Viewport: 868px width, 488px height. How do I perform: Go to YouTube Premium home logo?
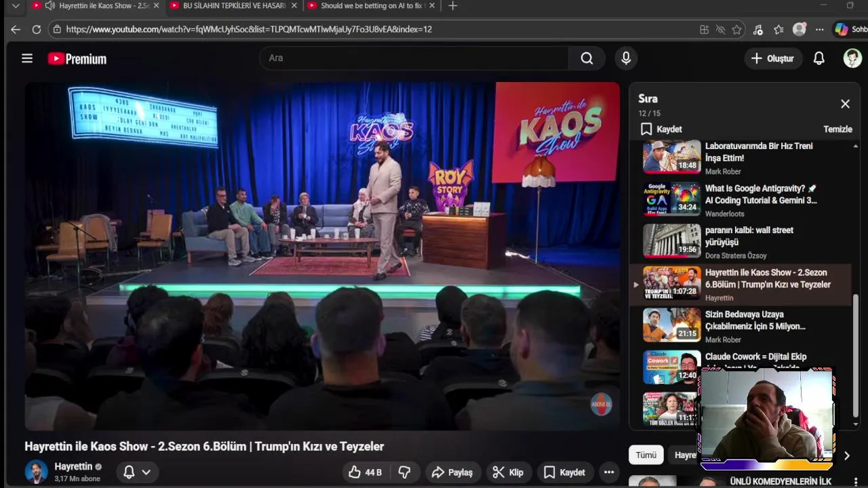click(77, 59)
